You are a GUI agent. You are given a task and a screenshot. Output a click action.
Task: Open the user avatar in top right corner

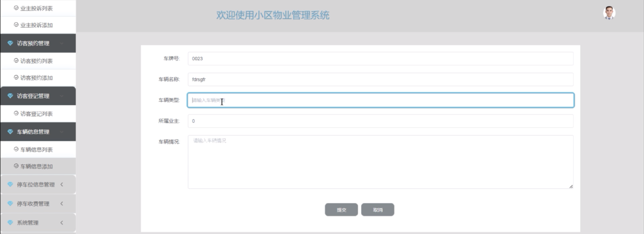pos(610,12)
